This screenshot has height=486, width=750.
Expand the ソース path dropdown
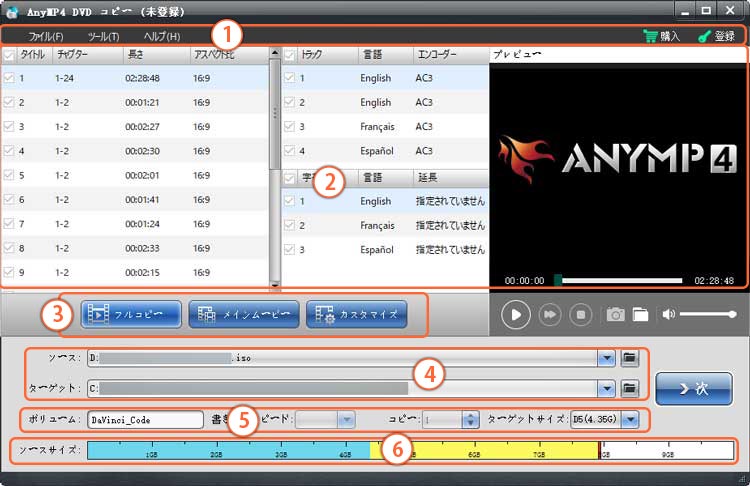point(607,358)
